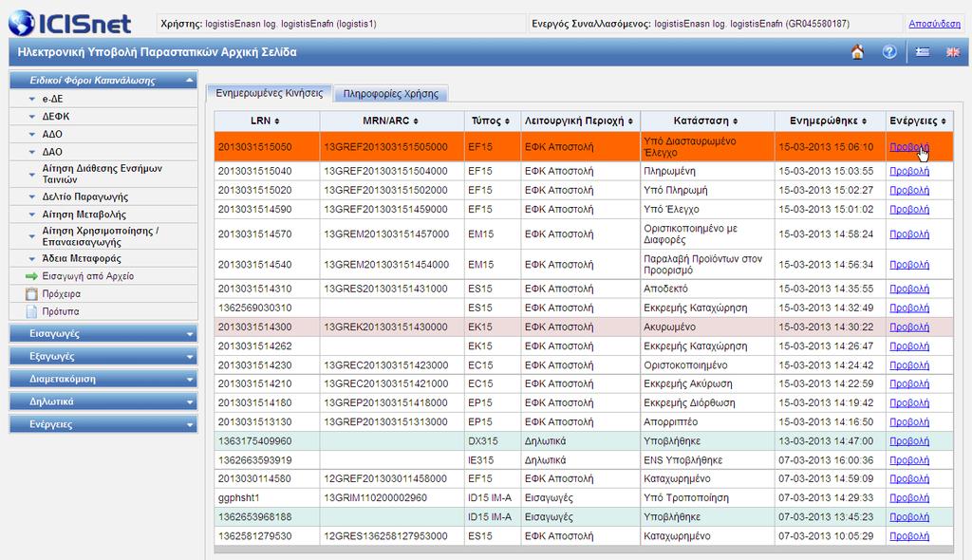Sort table by Τύπος column arrows
The height and width of the screenshot is (560, 972).
tap(507, 121)
